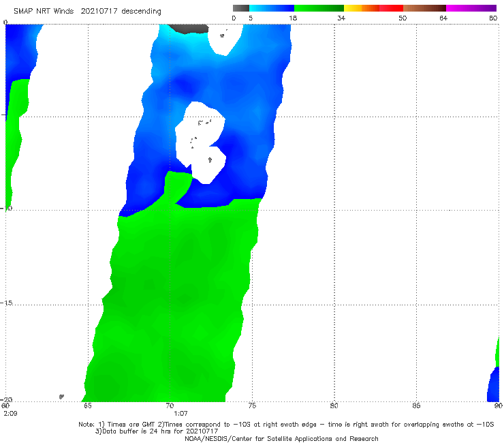Click the color bar label "34"
Image resolution: width=504 pixels, height=443 pixels.
tap(341, 18)
